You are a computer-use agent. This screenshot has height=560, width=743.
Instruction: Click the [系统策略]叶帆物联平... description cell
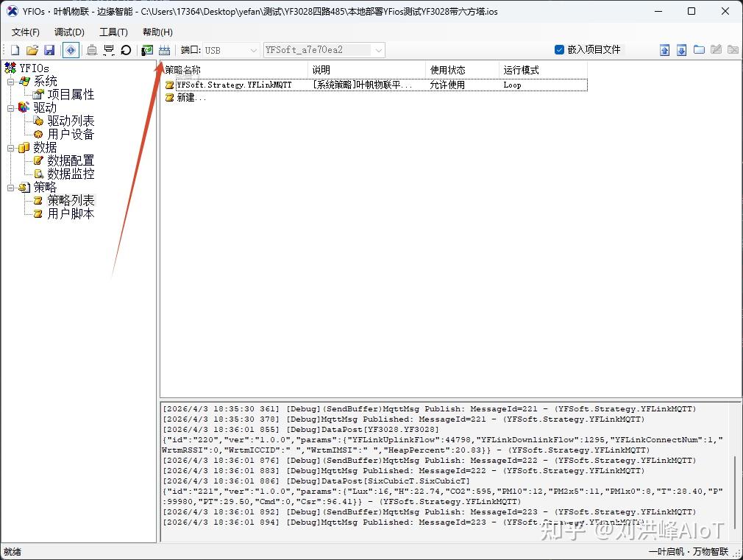(362, 85)
